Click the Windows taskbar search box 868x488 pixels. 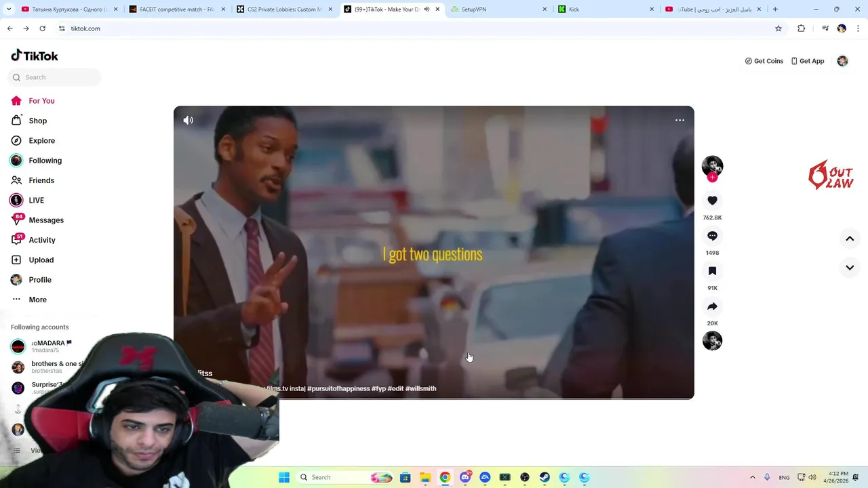point(346,477)
